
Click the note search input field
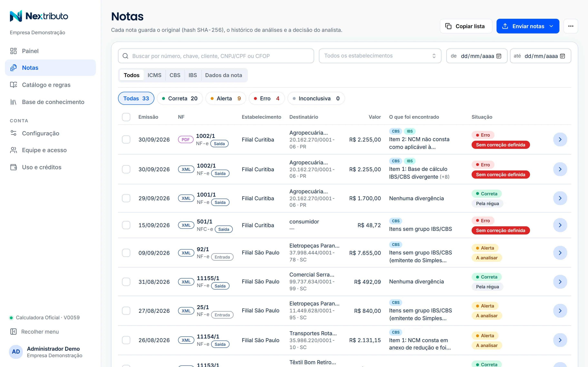pos(216,56)
